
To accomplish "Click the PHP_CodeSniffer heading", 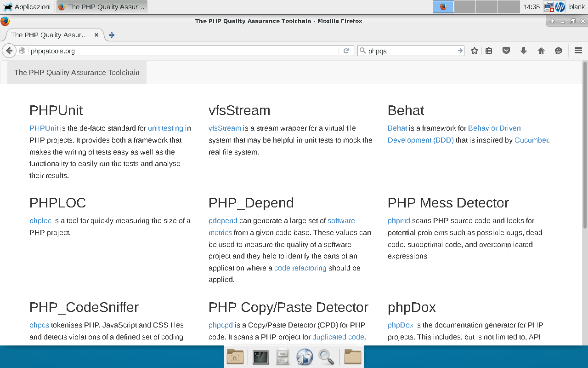I will tap(84, 307).
